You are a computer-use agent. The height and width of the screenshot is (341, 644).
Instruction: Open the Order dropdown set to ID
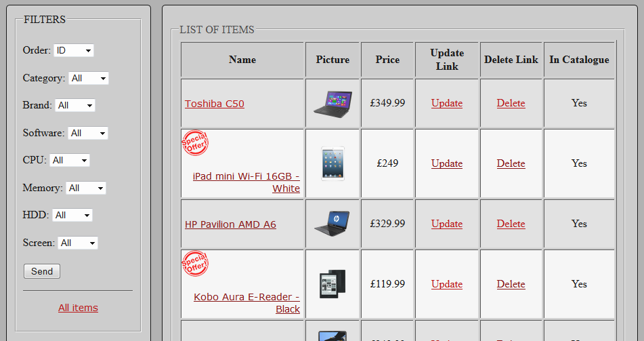[74, 51]
